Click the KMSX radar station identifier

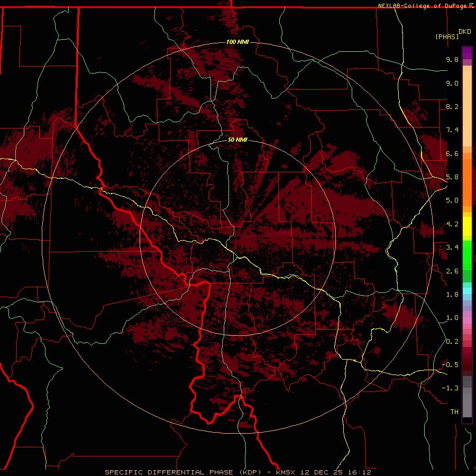point(287,472)
